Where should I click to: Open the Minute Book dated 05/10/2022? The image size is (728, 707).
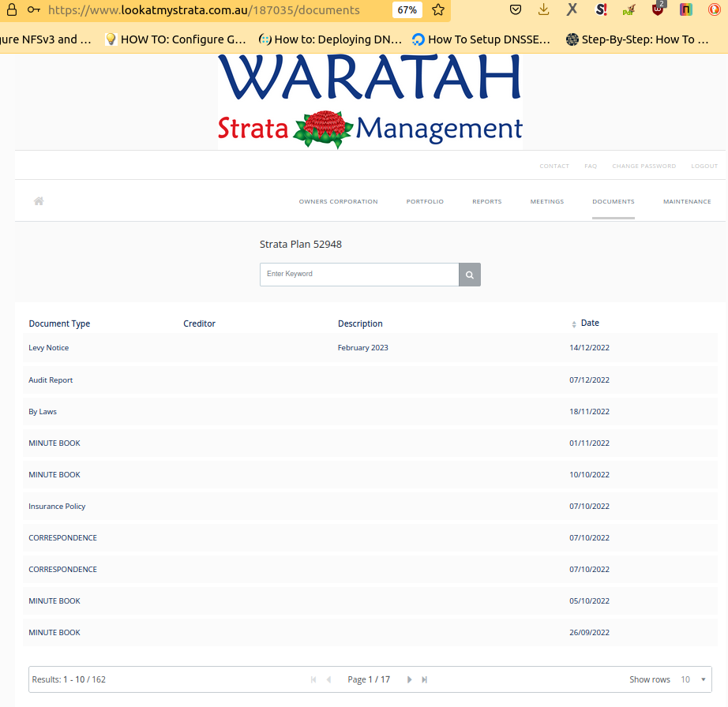point(54,600)
